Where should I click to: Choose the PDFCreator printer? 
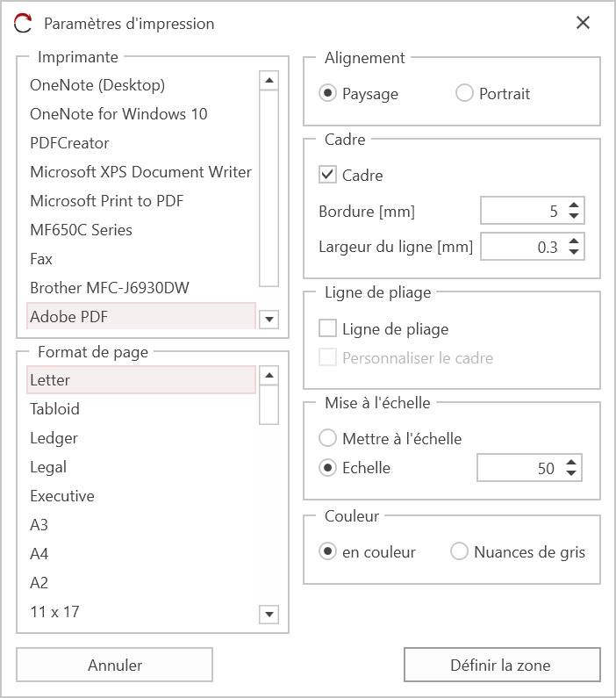click(69, 143)
